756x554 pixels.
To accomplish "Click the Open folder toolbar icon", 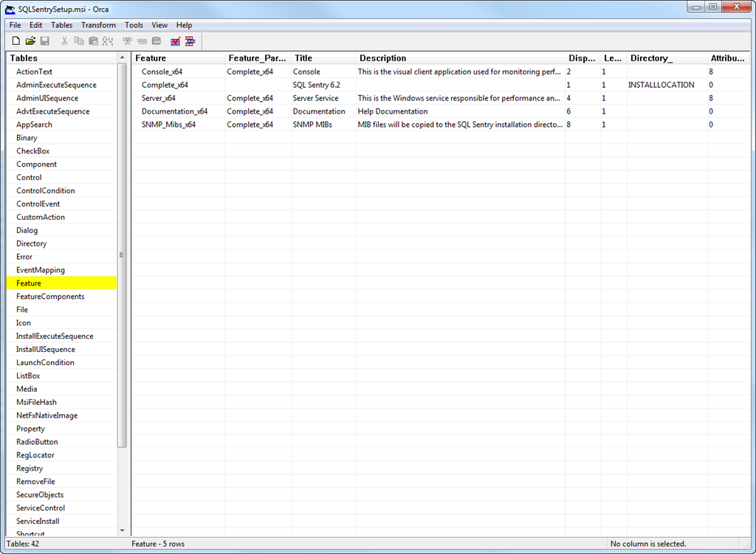I will (30, 41).
